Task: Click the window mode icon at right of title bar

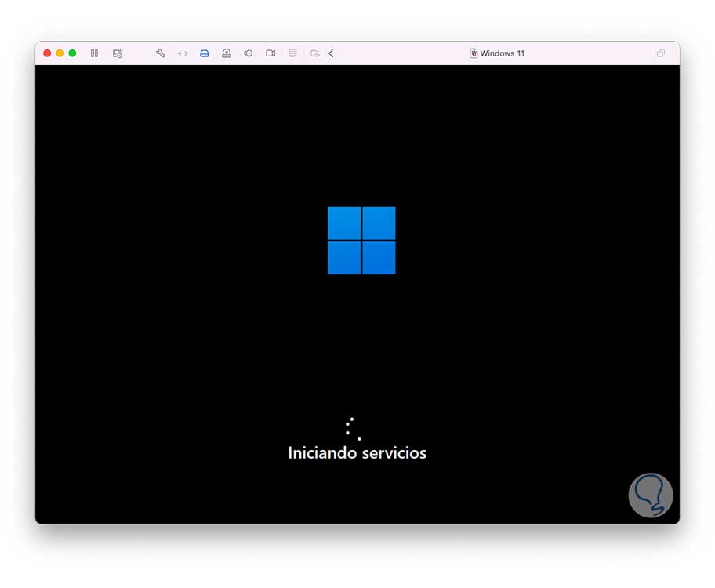Action: [x=660, y=53]
